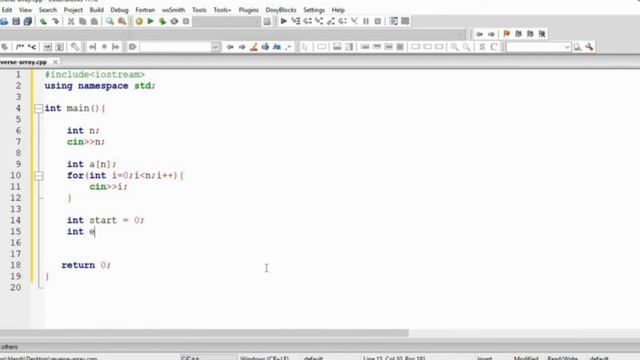The image size is (640, 360).
Task: Close the reverse-array.cpp tab
Action: coord(55,62)
